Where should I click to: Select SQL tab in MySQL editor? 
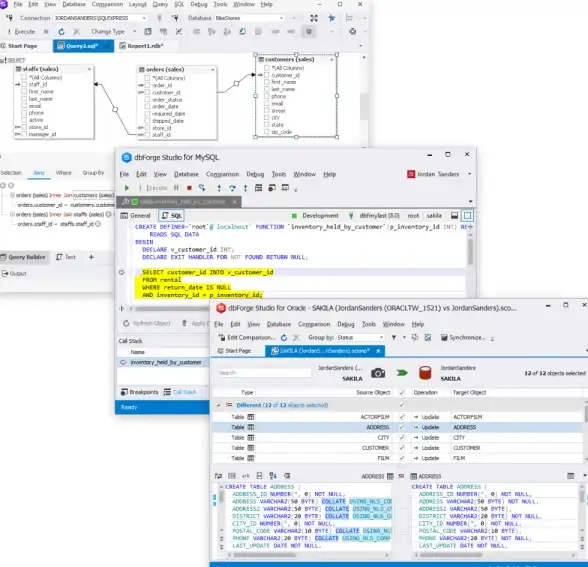(172, 216)
